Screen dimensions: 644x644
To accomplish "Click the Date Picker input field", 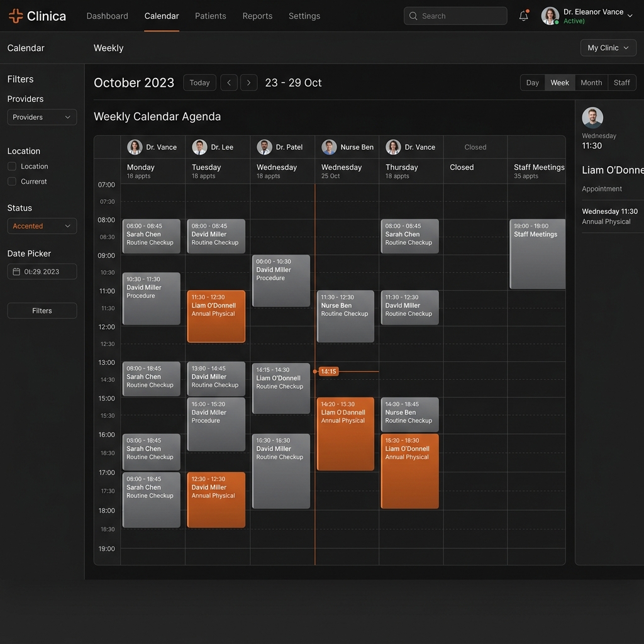I will click(42, 272).
